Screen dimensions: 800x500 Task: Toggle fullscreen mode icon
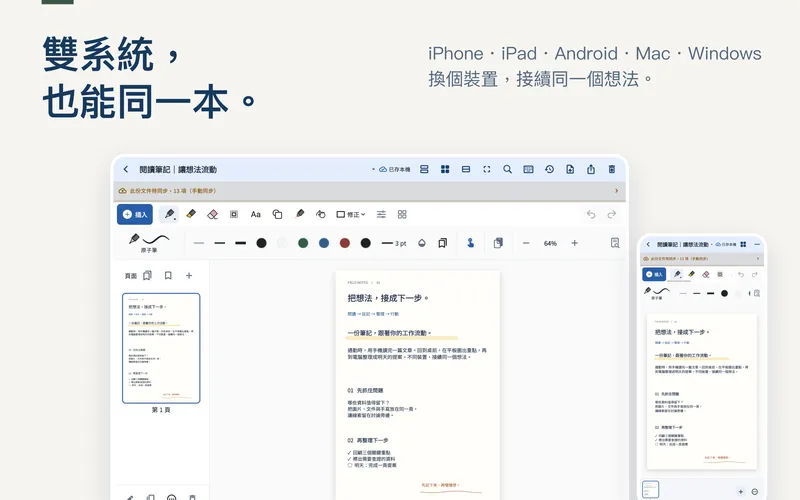coord(487,169)
